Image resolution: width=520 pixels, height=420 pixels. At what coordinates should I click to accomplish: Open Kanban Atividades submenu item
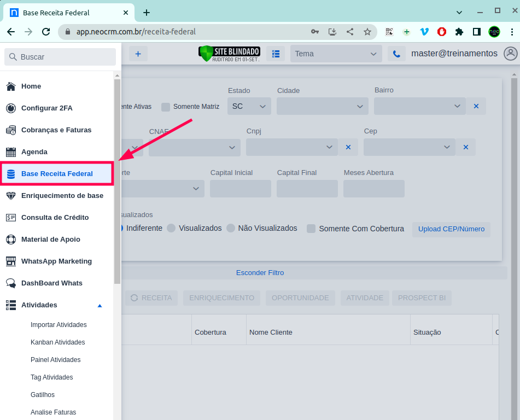pos(58,342)
